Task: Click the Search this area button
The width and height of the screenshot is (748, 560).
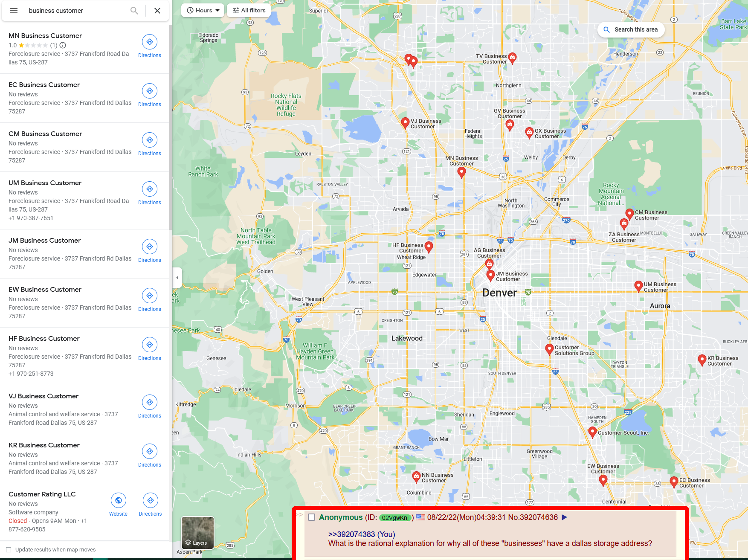Action: coord(631,29)
